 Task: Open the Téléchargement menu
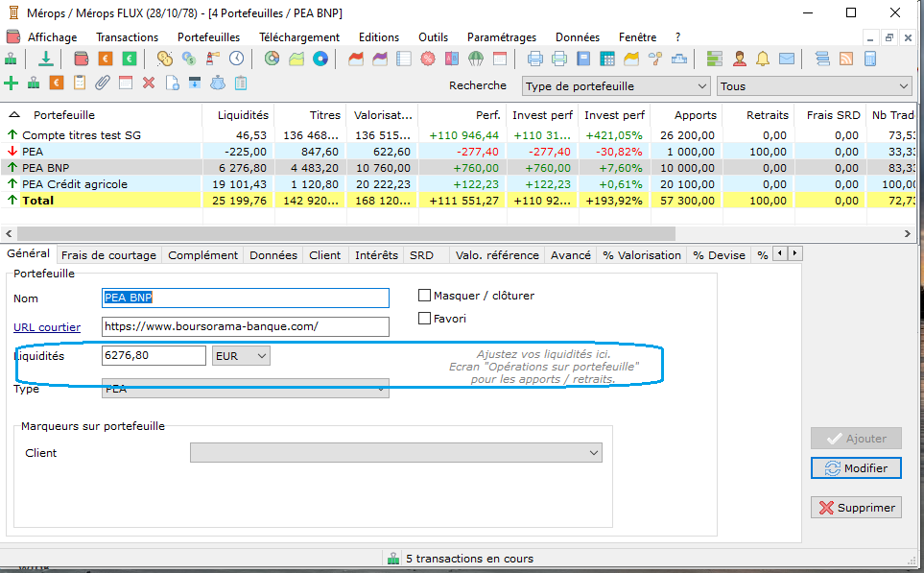coord(299,37)
